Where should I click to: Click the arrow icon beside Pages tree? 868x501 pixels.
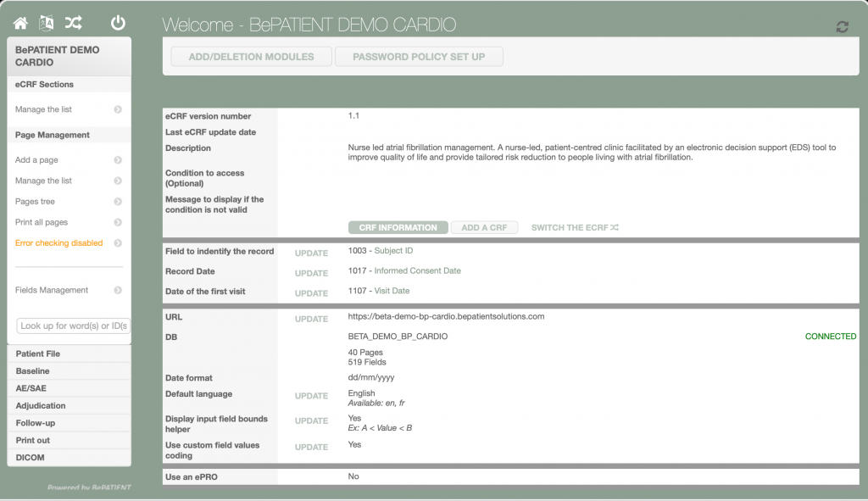(118, 202)
